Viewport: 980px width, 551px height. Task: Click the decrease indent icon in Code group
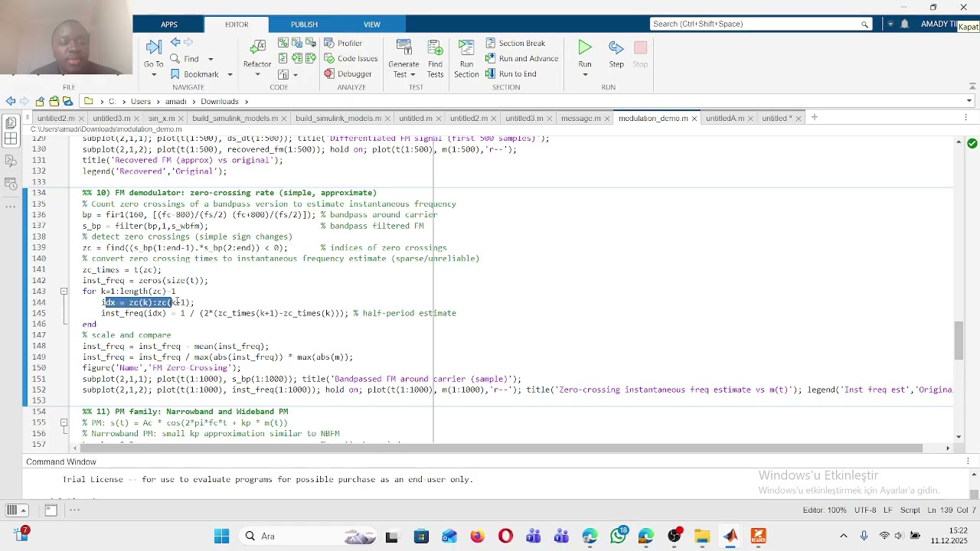tap(311, 58)
